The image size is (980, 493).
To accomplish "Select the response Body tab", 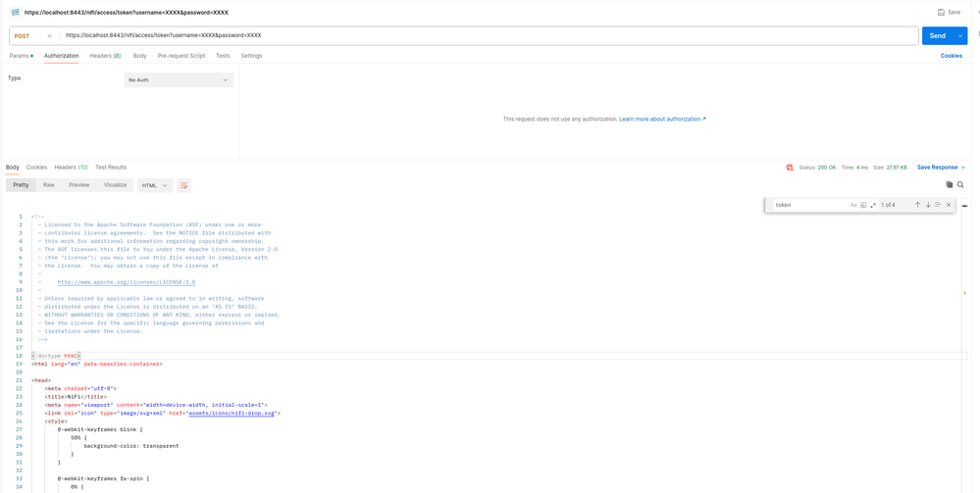I will [13, 168].
